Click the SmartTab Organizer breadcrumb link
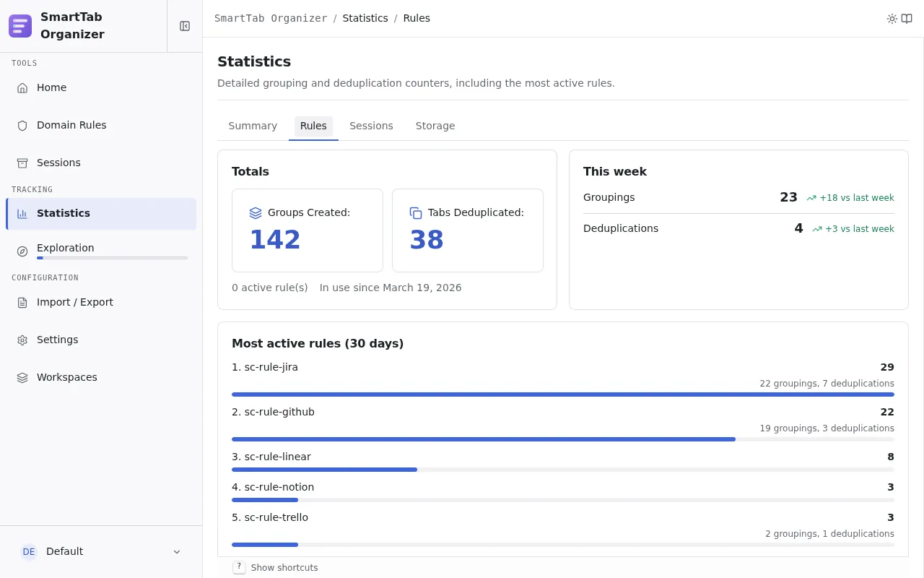The height and width of the screenshot is (578, 924). (271, 18)
